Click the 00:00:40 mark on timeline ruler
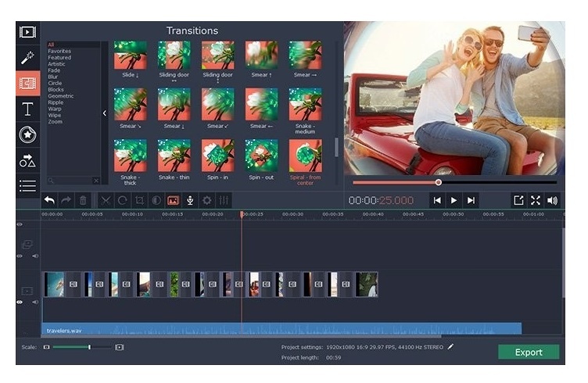This screenshot has width=588, height=383. pyautogui.click(x=373, y=214)
